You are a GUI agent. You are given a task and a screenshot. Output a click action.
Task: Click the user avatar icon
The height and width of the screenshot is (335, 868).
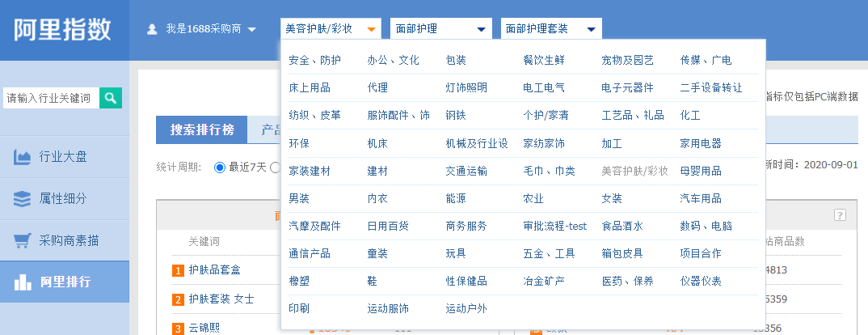coord(152,29)
